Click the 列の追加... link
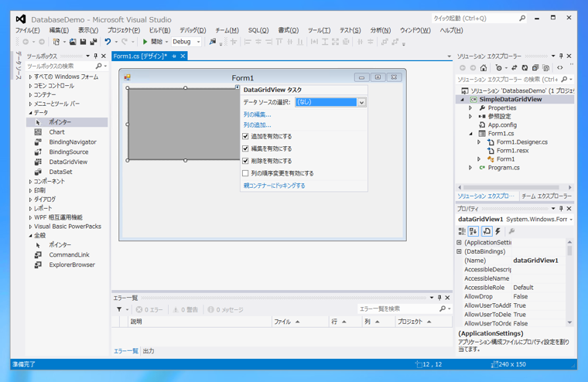 [257, 124]
